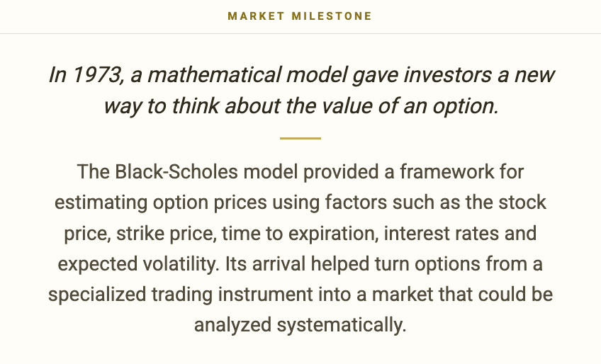Click "expected volatility" in the body text
601x364 pixels.
[x=138, y=264]
